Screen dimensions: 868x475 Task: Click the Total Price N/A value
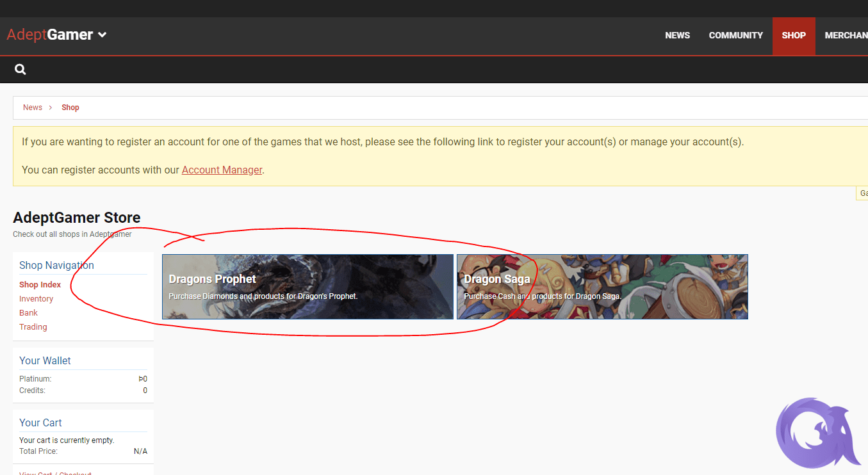[140, 451]
